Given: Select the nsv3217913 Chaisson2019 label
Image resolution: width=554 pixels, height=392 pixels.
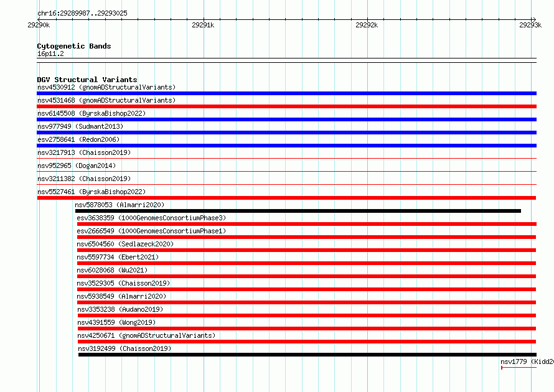Looking at the screenshot, I should (x=84, y=152).
